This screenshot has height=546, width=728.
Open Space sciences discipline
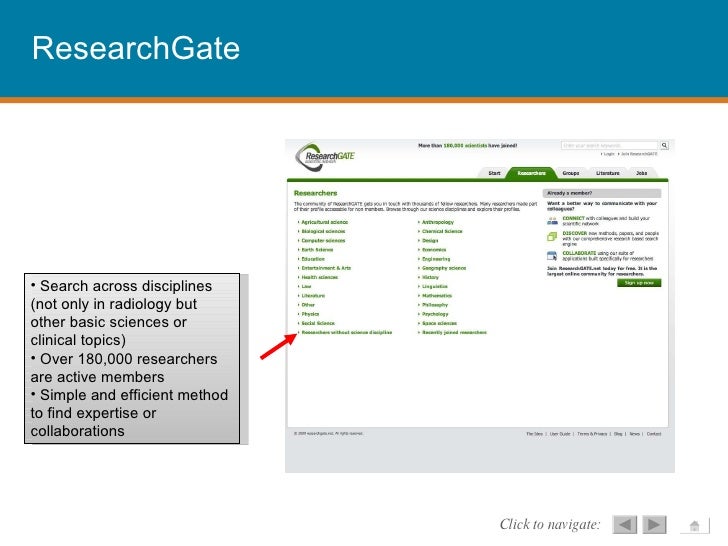click(439, 323)
